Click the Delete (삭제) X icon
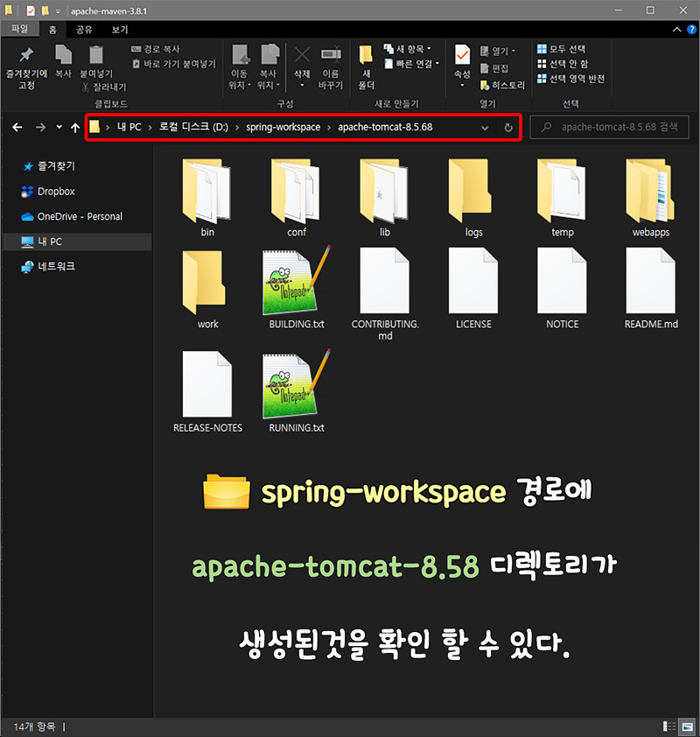The height and width of the screenshot is (737, 700). tap(302, 55)
